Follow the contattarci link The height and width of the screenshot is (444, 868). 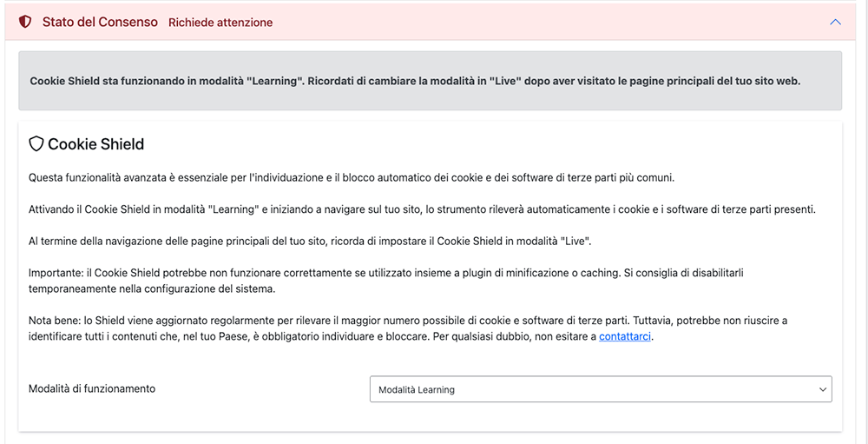624,336
